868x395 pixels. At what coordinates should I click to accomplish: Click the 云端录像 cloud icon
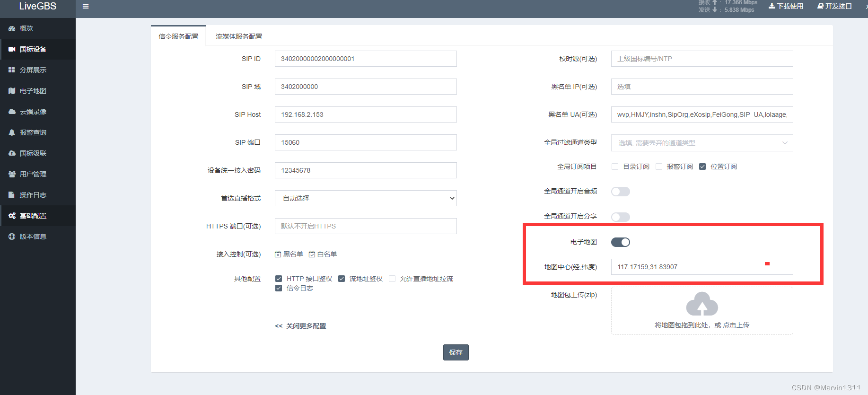click(x=12, y=112)
